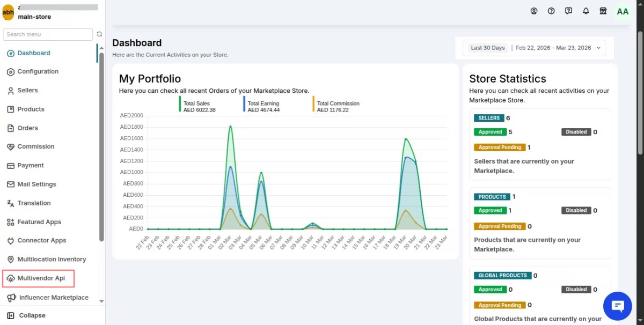Click inside the Search menu field
This screenshot has width=644, height=325.
point(48,34)
